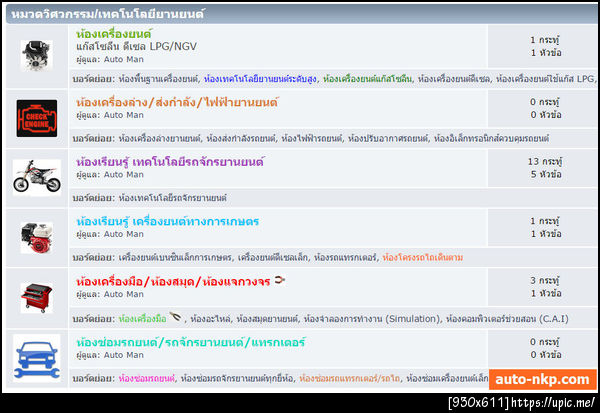The height and width of the screenshot is (413, 600).
Task: Click the dirt bike motorcycle icon
Action: click(37, 178)
